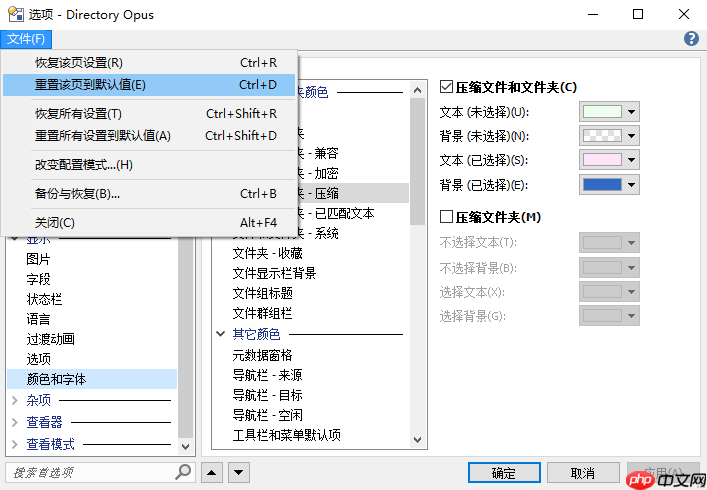Click the Directory Opus title bar icon
This screenshot has width=707, height=490.
pos(16,14)
